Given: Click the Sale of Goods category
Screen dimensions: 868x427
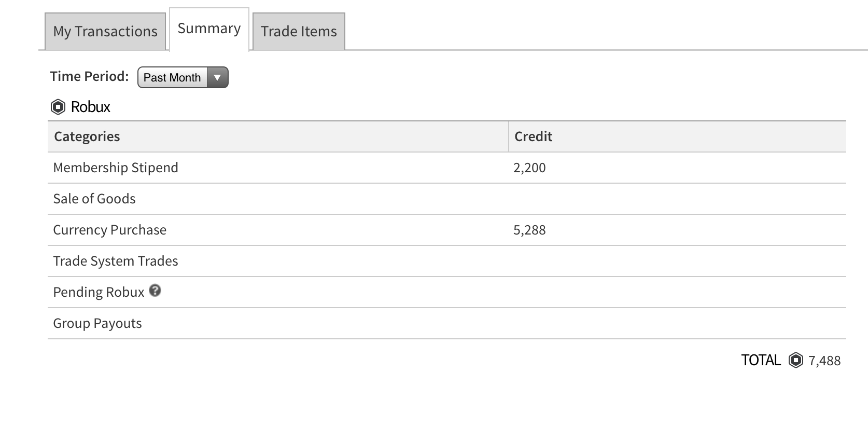Looking at the screenshot, I should (x=94, y=199).
